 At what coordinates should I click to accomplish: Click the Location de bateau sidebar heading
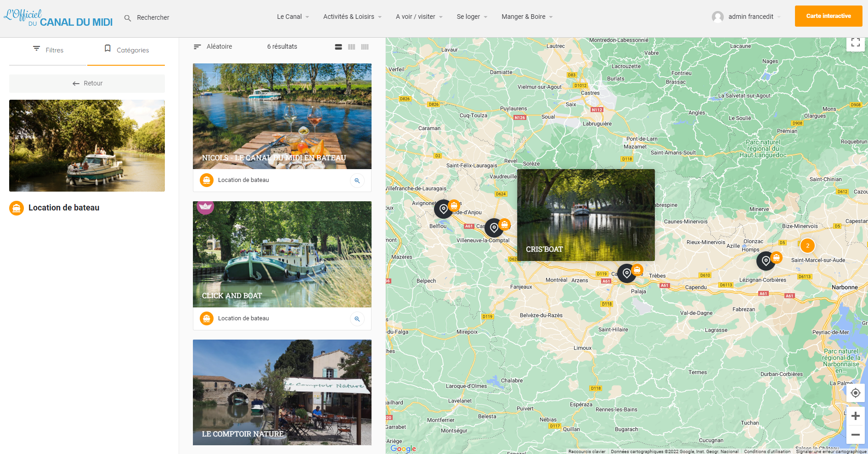(64, 208)
